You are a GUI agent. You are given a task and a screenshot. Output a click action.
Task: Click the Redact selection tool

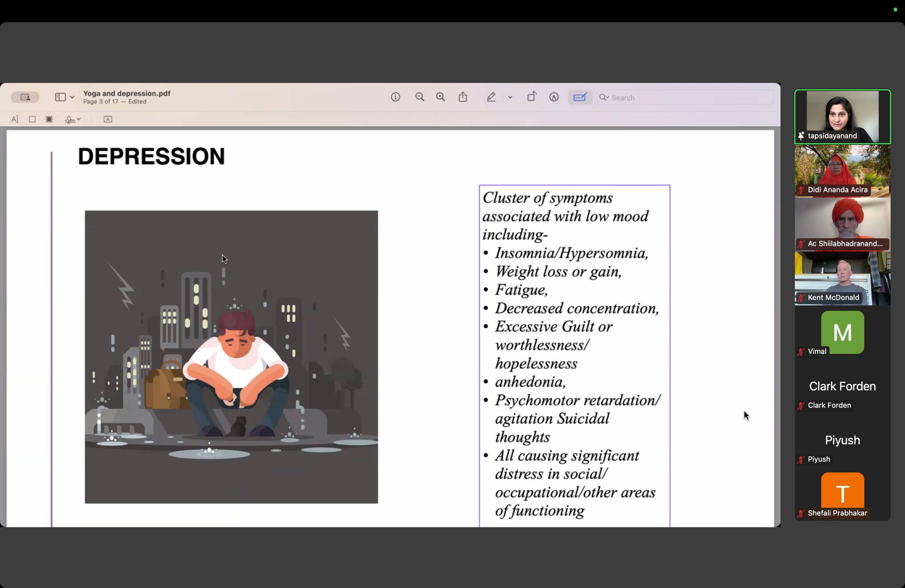pos(49,120)
